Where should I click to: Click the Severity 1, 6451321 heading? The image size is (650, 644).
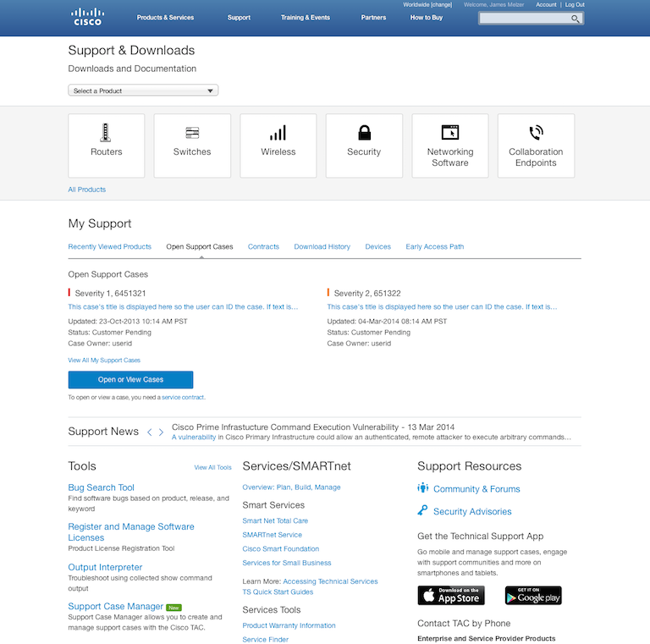110,294
